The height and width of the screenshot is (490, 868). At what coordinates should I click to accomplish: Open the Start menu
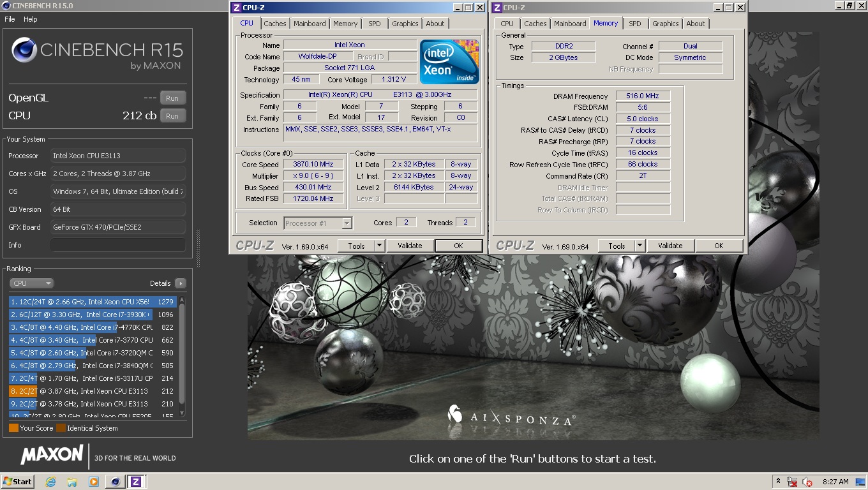click(18, 482)
